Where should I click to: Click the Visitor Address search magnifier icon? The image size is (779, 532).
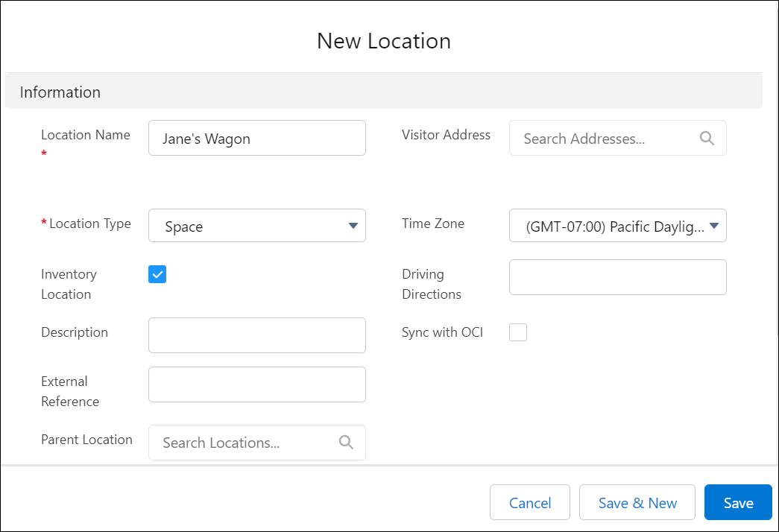click(707, 138)
